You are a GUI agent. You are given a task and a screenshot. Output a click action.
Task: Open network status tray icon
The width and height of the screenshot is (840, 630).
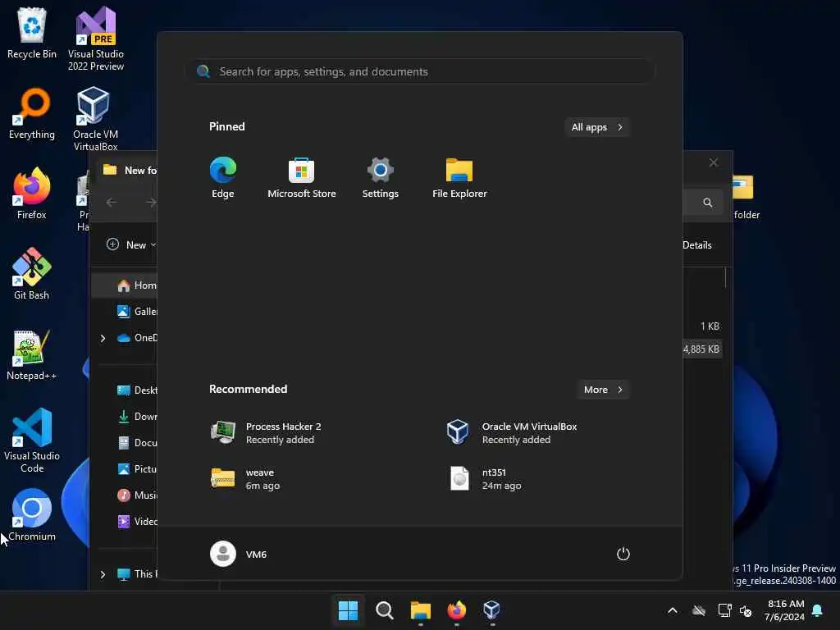(x=725, y=610)
